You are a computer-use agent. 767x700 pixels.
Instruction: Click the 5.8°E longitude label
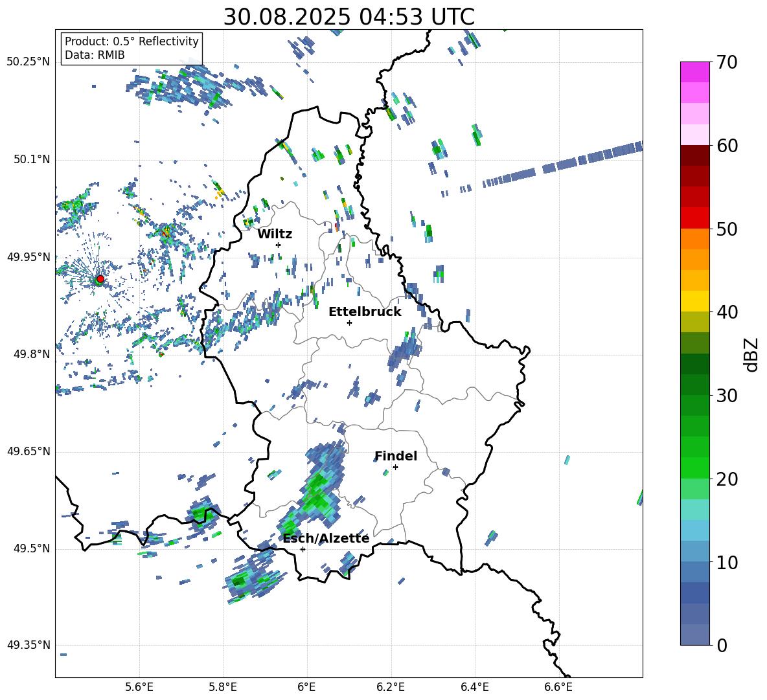pos(223,688)
